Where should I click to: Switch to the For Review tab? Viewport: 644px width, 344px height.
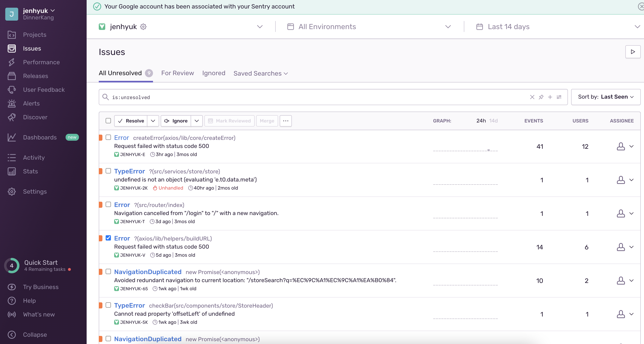pos(177,73)
